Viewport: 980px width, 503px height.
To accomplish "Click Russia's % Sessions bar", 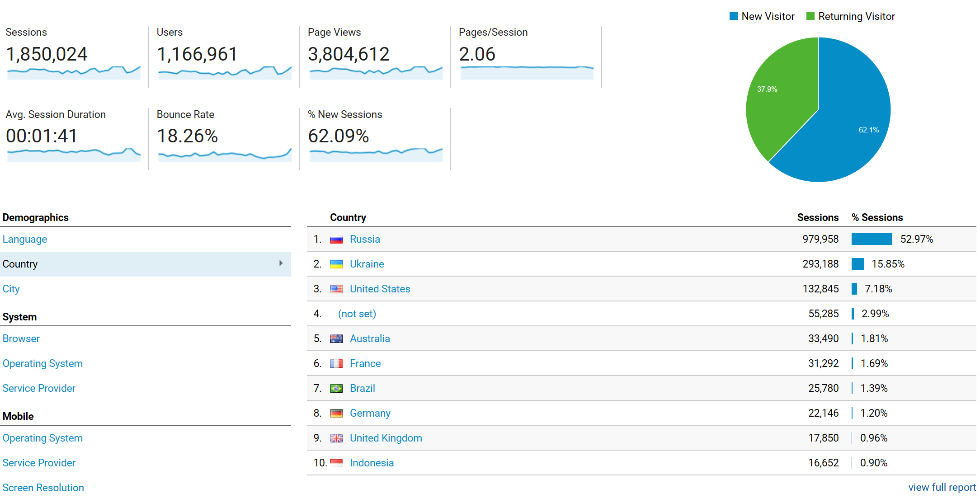I will coord(872,239).
